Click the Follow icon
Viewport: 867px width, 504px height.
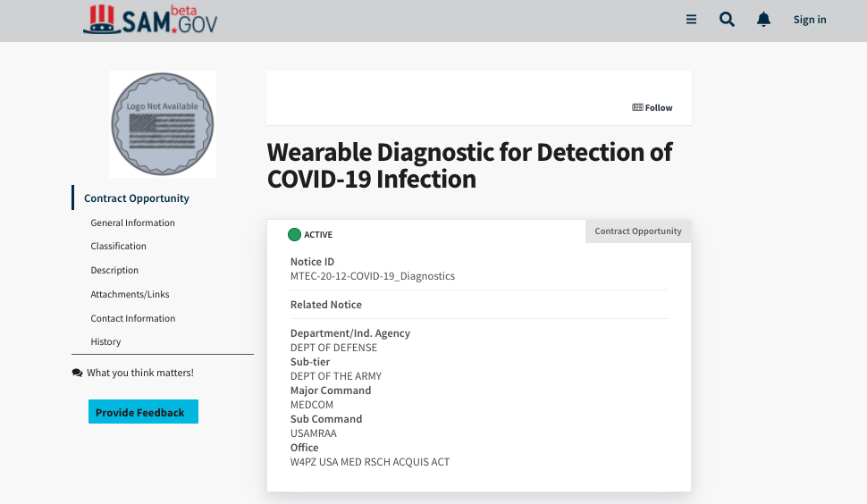click(637, 107)
